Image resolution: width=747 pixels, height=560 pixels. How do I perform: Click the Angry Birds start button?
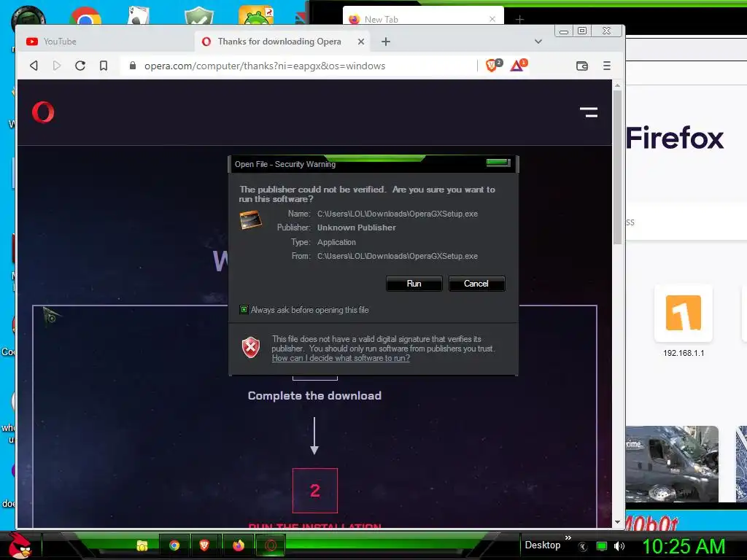[x=20, y=545]
